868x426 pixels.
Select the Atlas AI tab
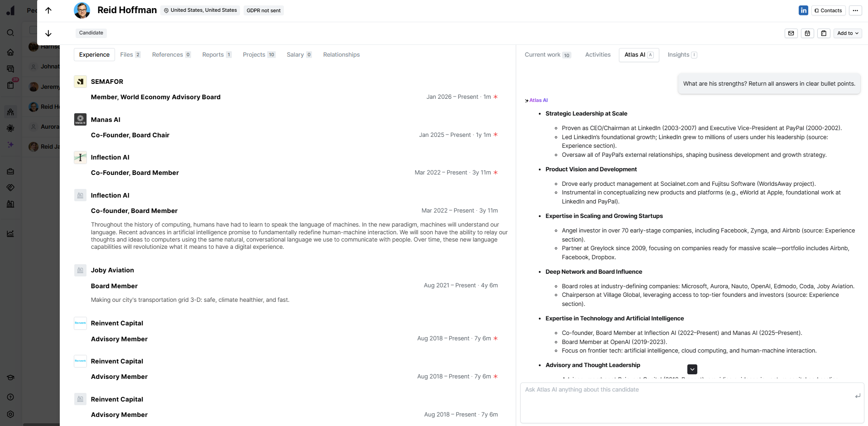click(x=639, y=54)
